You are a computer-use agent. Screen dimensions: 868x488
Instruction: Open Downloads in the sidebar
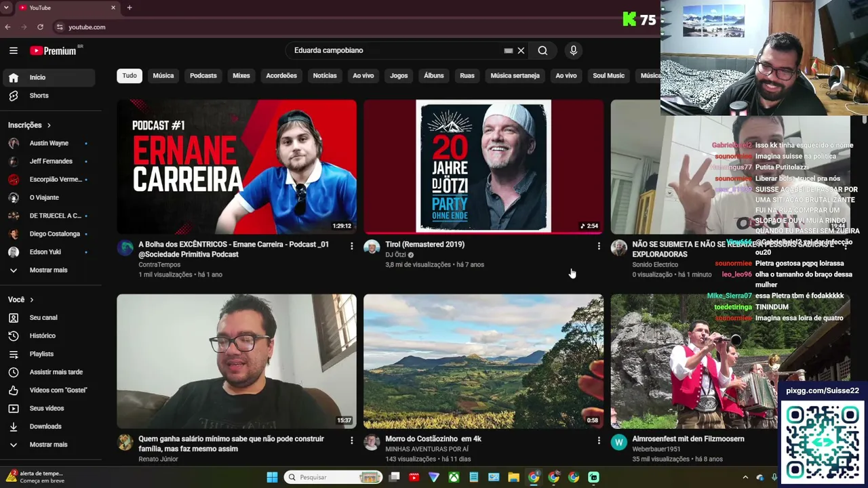(49, 426)
